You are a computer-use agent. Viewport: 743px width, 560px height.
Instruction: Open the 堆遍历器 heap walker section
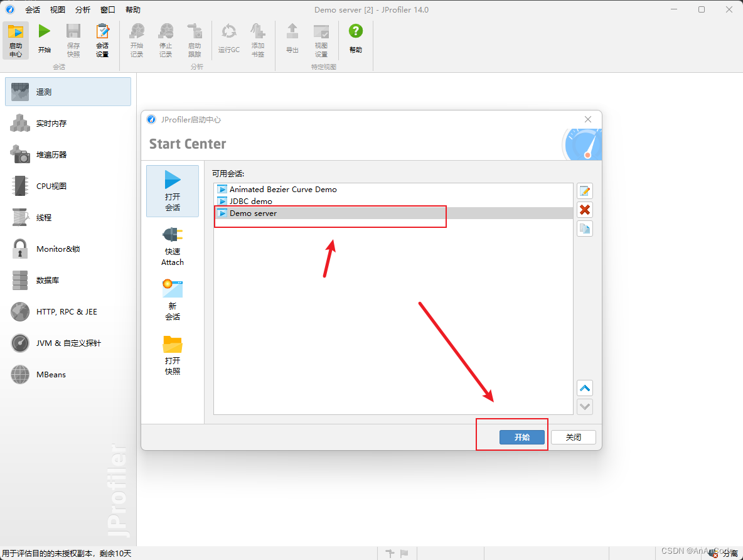pos(68,154)
